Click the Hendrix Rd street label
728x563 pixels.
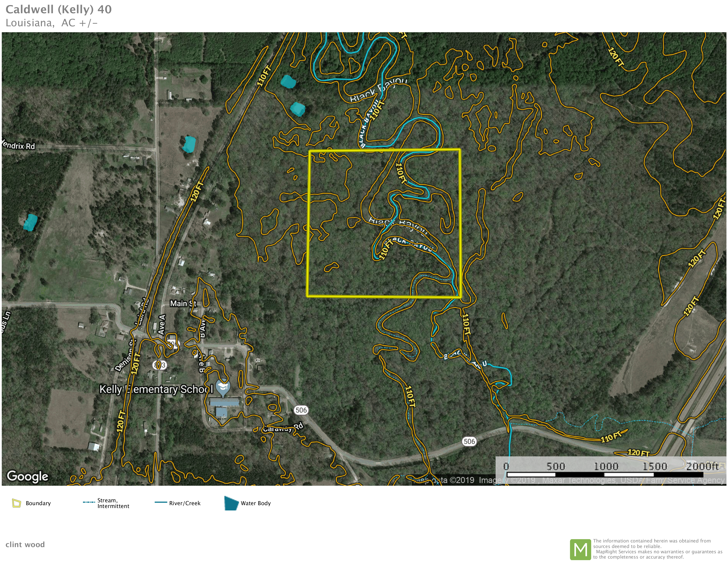(19, 145)
